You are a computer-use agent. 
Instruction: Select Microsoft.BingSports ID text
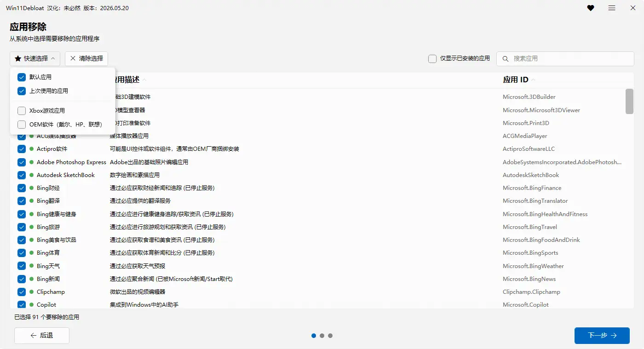point(530,253)
